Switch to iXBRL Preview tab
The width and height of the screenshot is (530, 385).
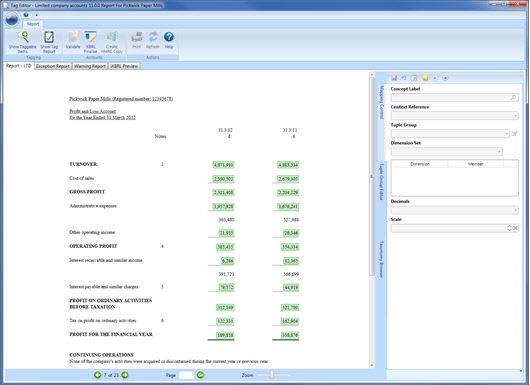coord(124,66)
